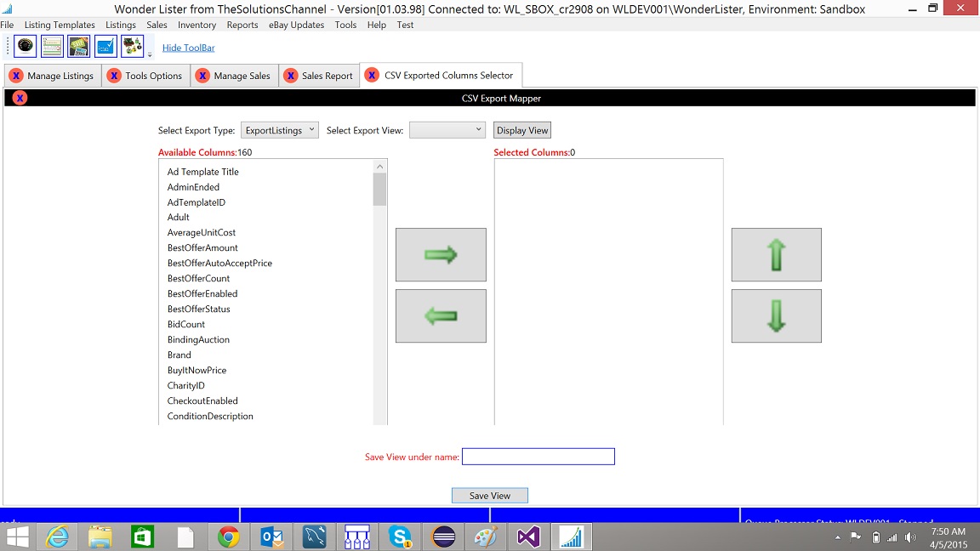The width and height of the screenshot is (980, 551).
Task: Open Visual Studio from taskbar
Action: [x=529, y=537]
